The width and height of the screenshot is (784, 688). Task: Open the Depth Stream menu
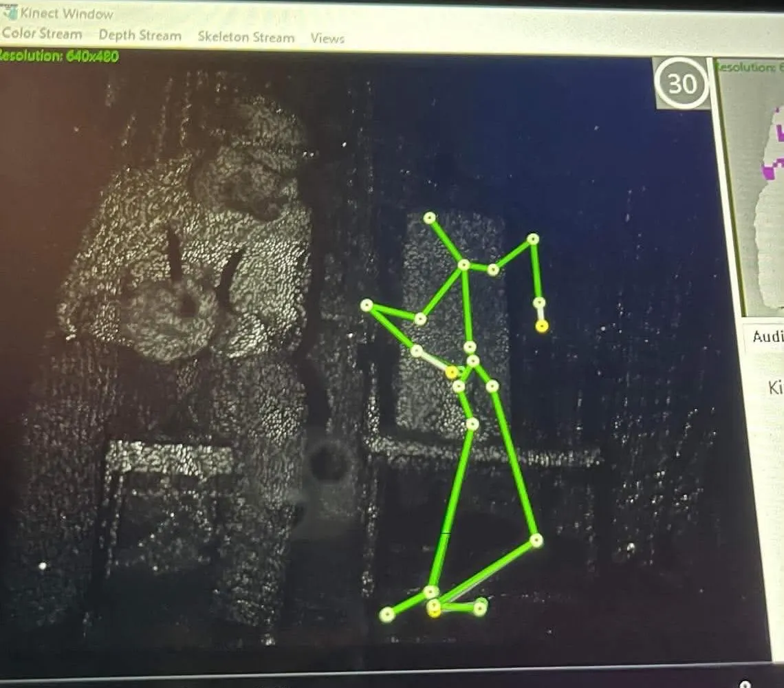(140, 35)
